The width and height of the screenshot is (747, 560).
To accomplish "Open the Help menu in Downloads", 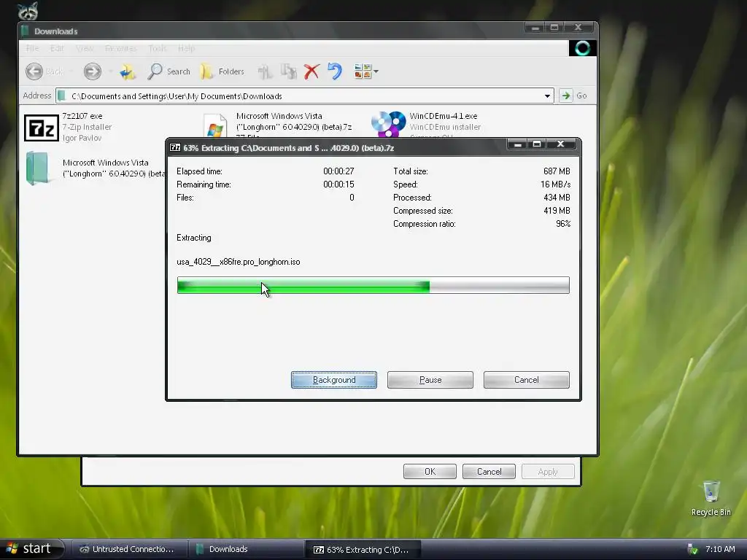I will (186, 48).
